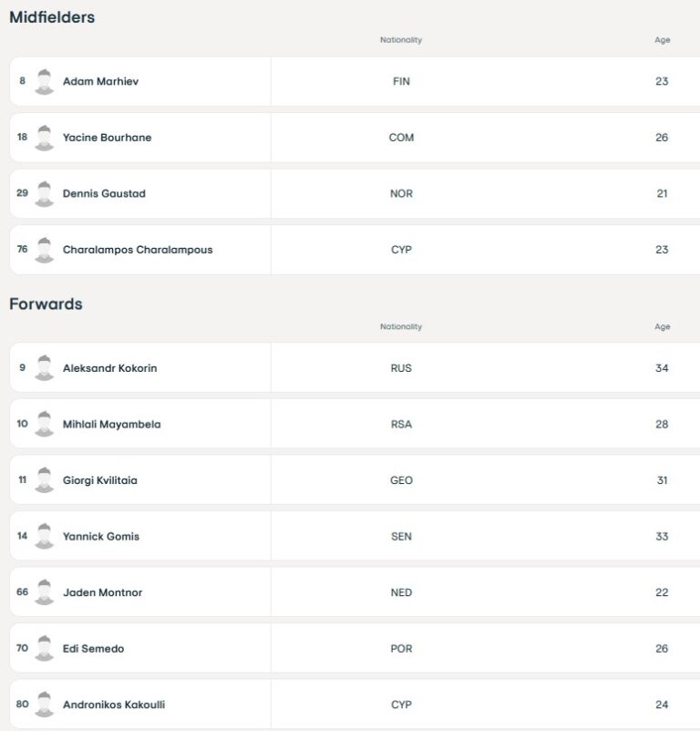Viewport: 700px width, 731px height.
Task: Select the Yacine Bourhane name link
Action: click(x=107, y=138)
